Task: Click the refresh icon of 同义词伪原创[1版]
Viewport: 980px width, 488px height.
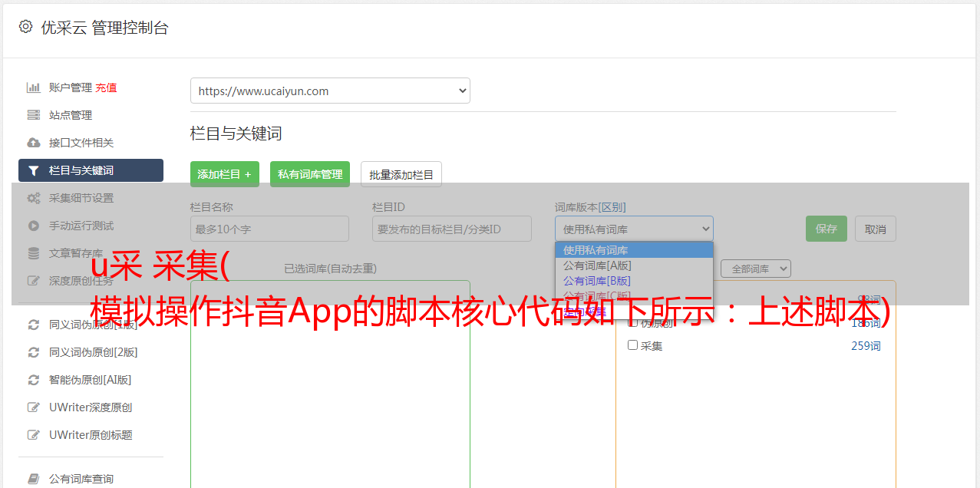Action: [33, 325]
